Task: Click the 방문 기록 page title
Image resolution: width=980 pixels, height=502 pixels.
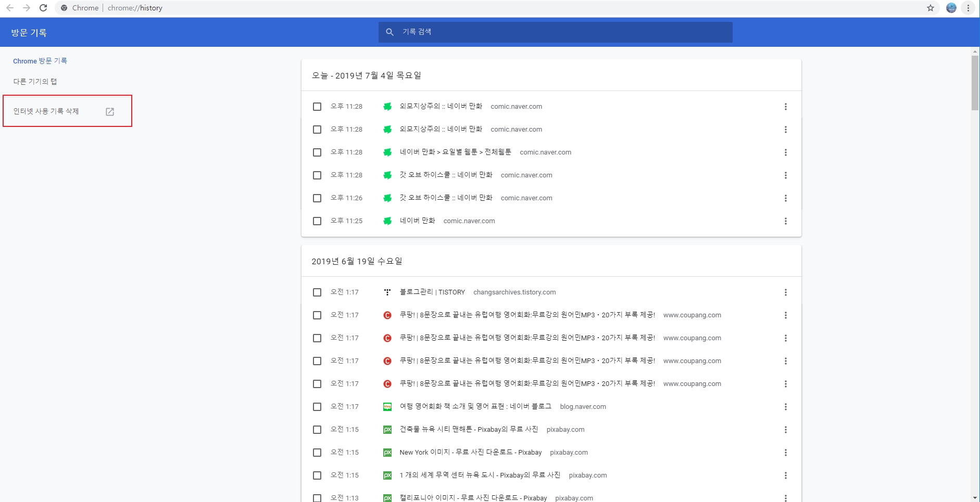Action: [x=29, y=32]
